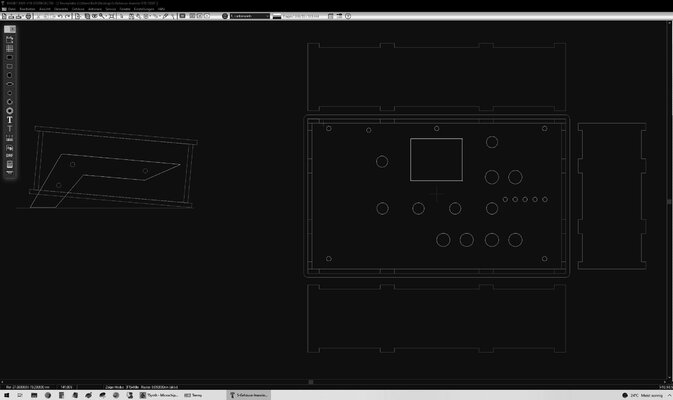673x400 pixels.
Task: Open the Einstellungen menu
Action: click(144, 9)
